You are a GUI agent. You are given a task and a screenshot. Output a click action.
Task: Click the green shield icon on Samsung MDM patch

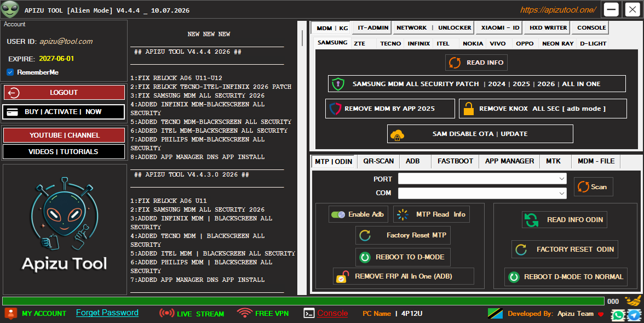(337, 83)
